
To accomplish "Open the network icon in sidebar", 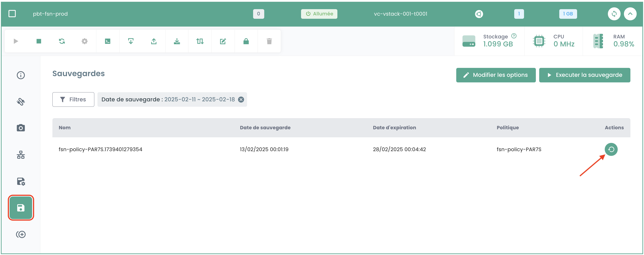I will pos(21,155).
